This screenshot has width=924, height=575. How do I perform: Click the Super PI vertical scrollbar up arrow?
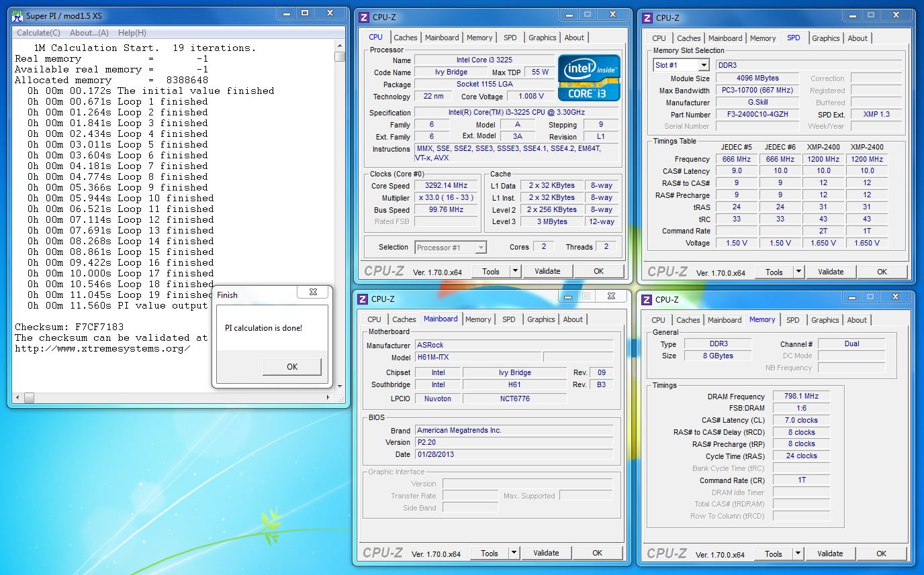pos(340,45)
